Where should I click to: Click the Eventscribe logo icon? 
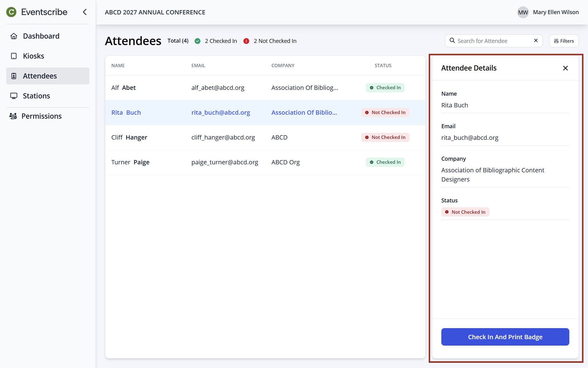pos(11,12)
